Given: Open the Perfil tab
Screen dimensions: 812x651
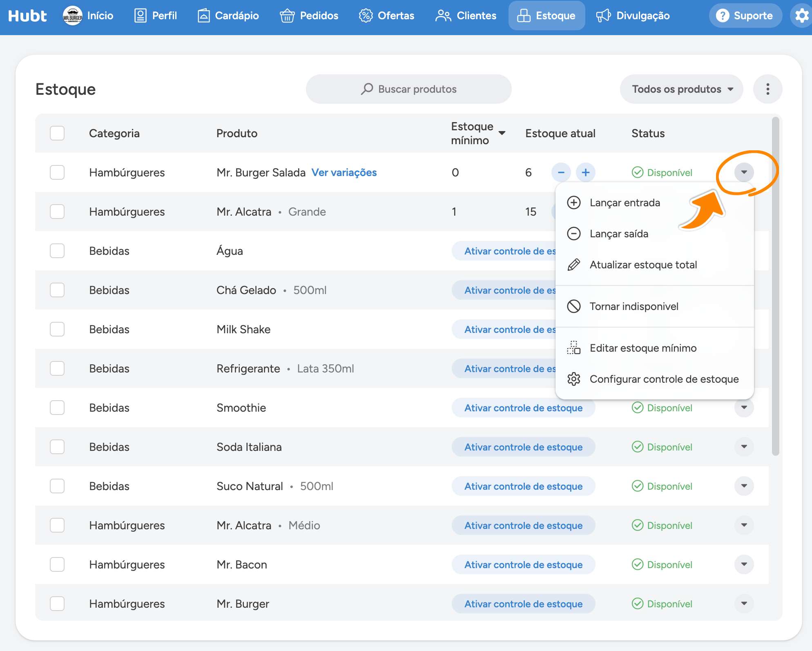Looking at the screenshot, I should tap(156, 16).
